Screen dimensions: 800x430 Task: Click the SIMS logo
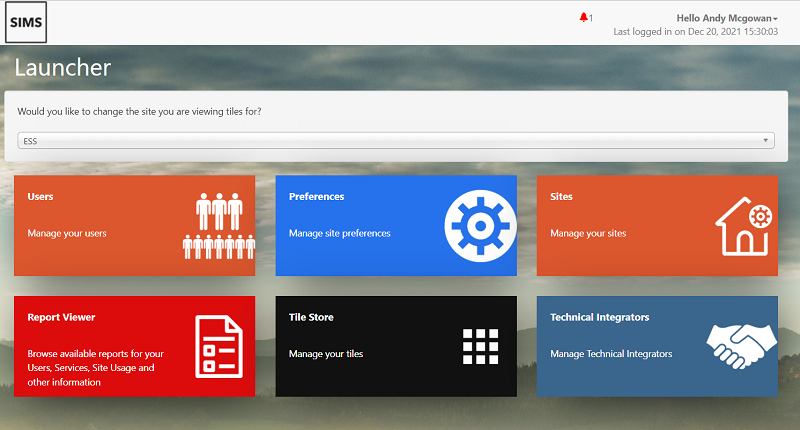pos(26,22)
